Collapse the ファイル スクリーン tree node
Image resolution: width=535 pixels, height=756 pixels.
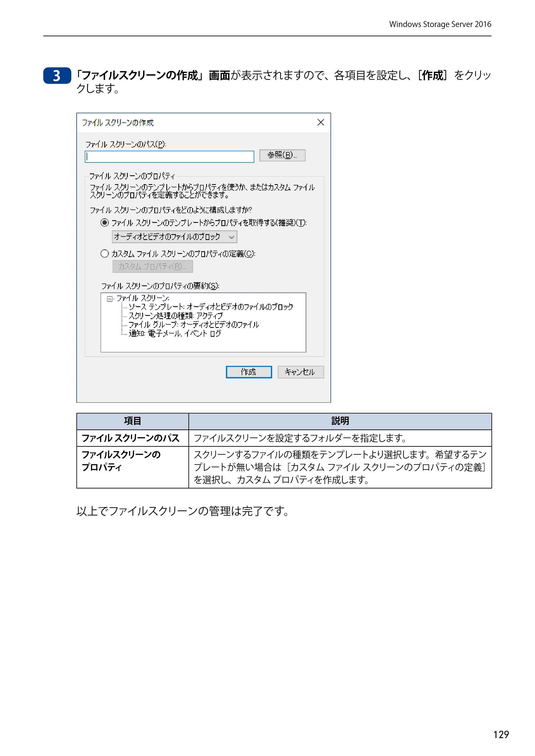point(109,299)
